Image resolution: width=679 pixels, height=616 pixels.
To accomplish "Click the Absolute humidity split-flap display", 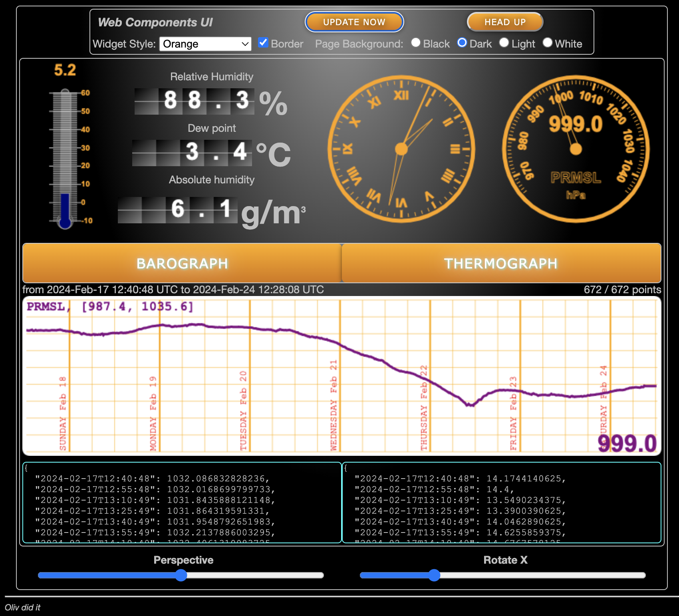I will point(178,210).
